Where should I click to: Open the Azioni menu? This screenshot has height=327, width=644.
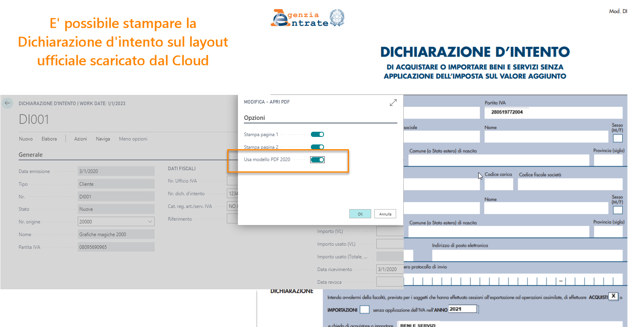(80, 139)
